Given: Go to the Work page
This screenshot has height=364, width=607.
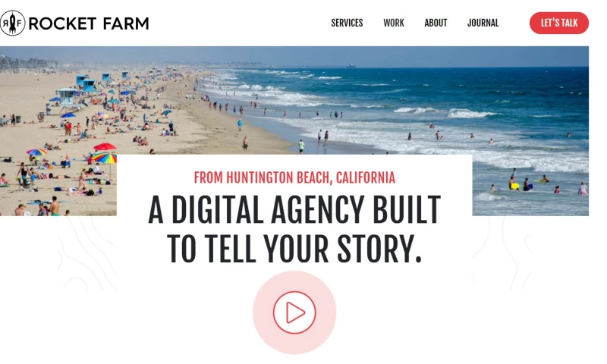Looking at the screenshot, I should click(394, 23).
